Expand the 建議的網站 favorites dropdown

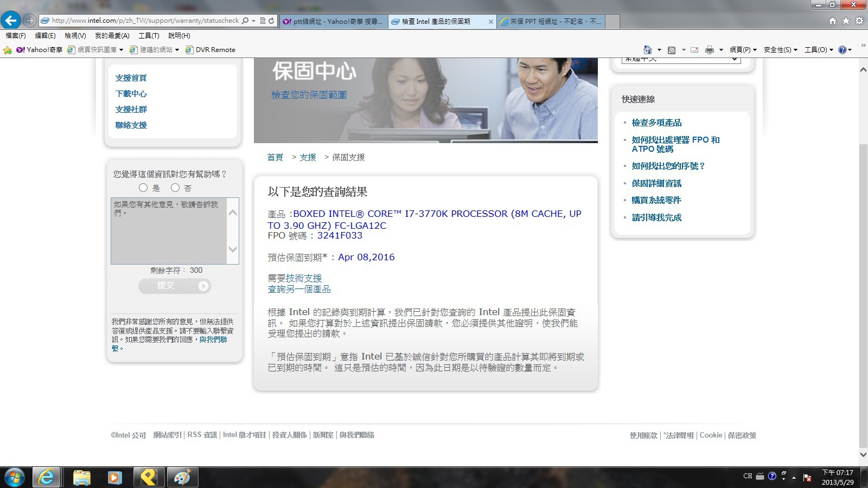coord(177,50)
